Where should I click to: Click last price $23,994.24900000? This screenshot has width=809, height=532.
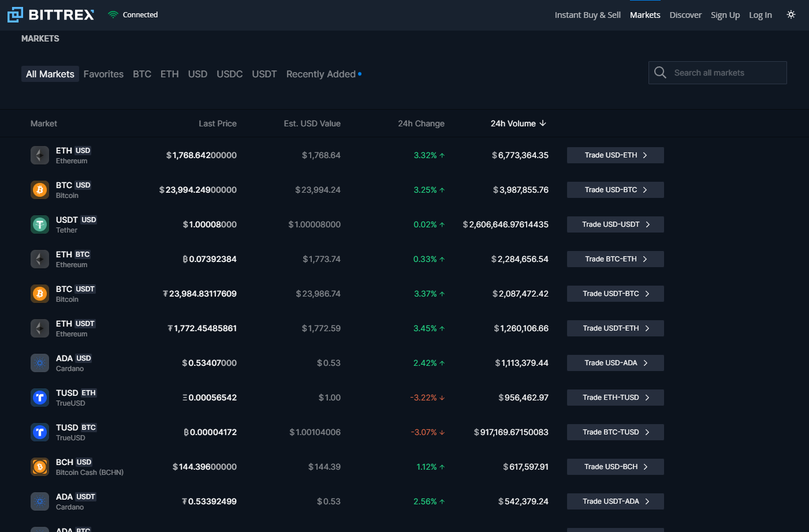198,190
